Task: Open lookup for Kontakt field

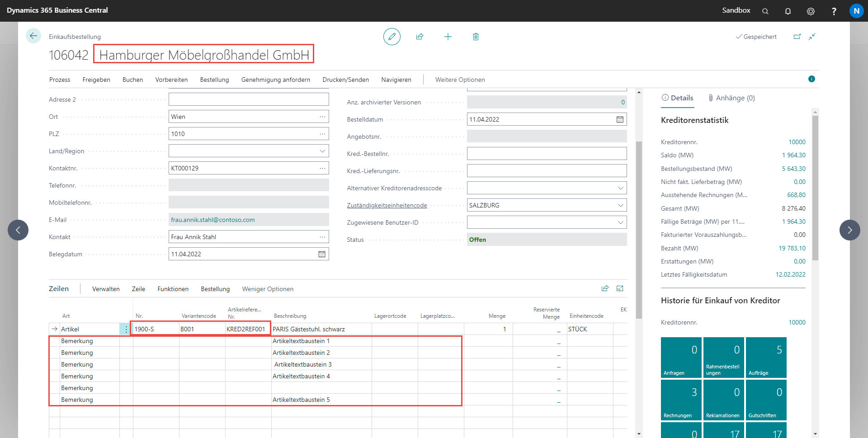Action: pos(322,237)
